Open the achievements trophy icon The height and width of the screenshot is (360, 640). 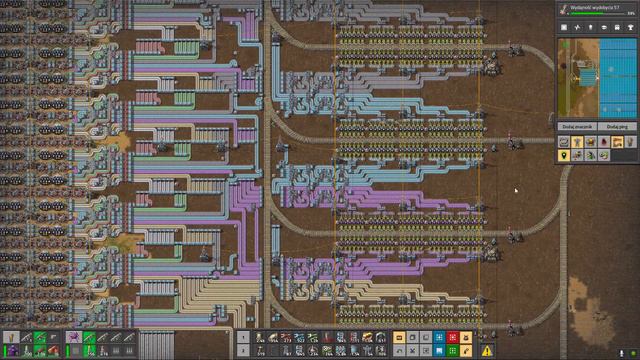631,27
